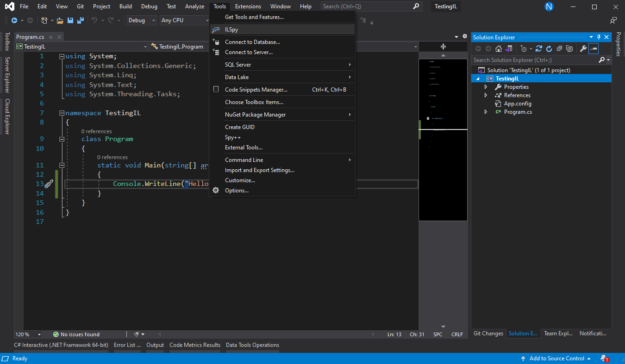Open the TestingIL project scope dropdown
This screenshot has width=625, height=364.
(81, 47)
